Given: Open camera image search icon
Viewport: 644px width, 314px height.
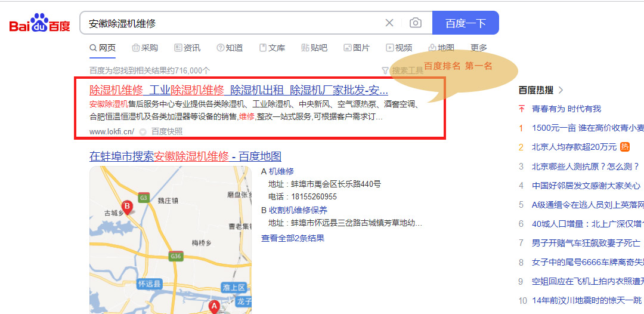Looking at the screenshot, I should click(x=415, y=23).
